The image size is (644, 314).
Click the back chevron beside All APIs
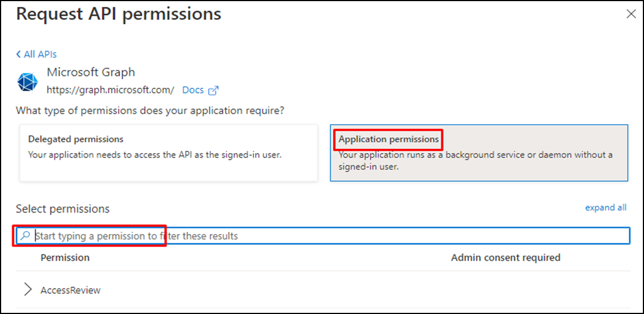[x=19, y=54]
